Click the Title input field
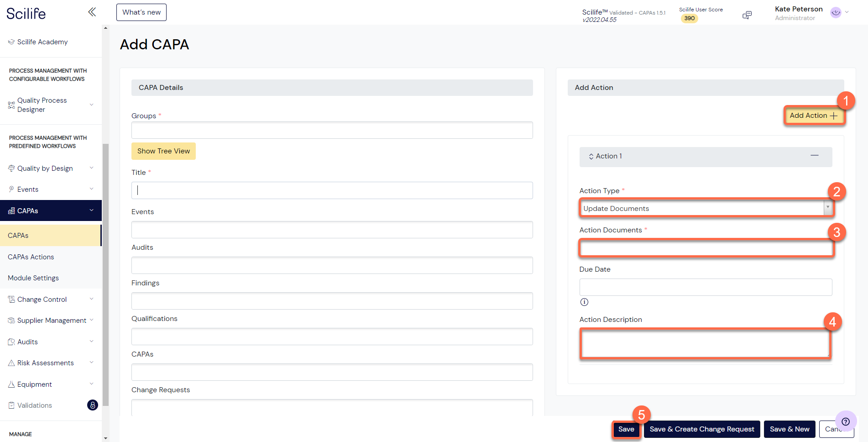The width and height of the screenshot is (868, 442). 332,190
